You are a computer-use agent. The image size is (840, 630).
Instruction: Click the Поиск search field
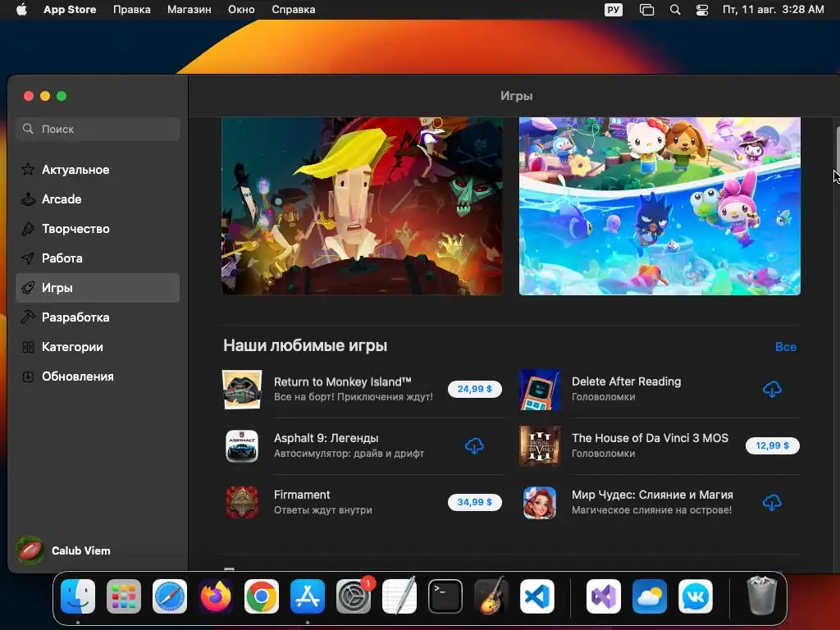pos(98,129)
